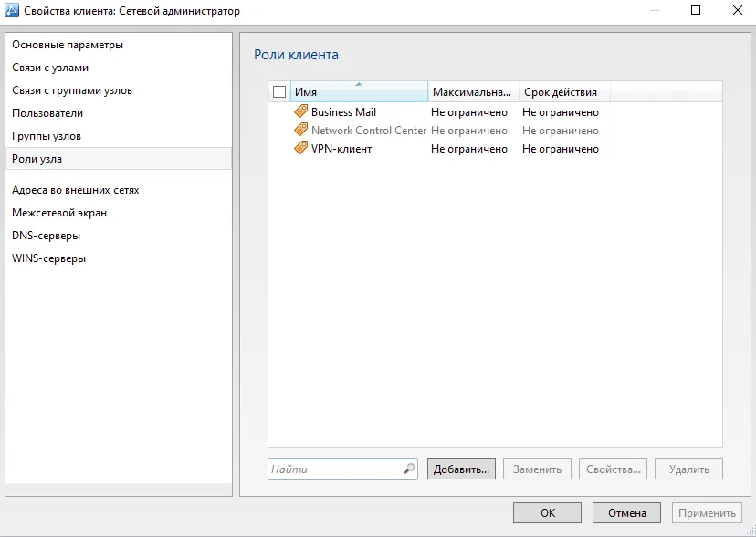The image size is (756, 537).
Task: Click the Применить button
Action: (x=707, y=513)
